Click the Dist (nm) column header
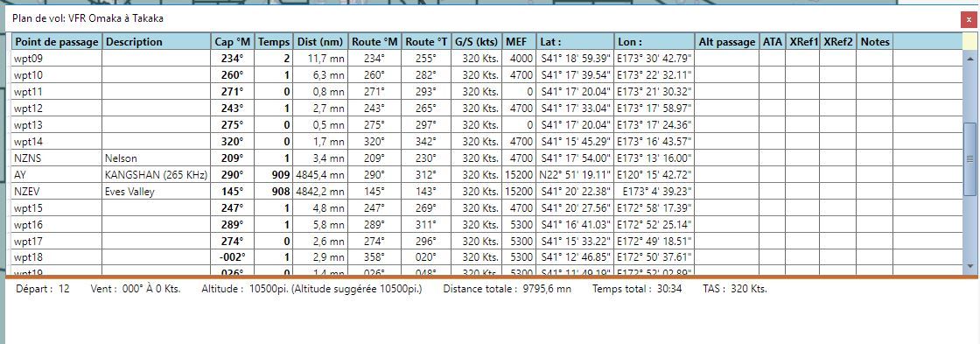Image resolution: width=980 pixels, height=344 pixels. [x=320, y=42]
